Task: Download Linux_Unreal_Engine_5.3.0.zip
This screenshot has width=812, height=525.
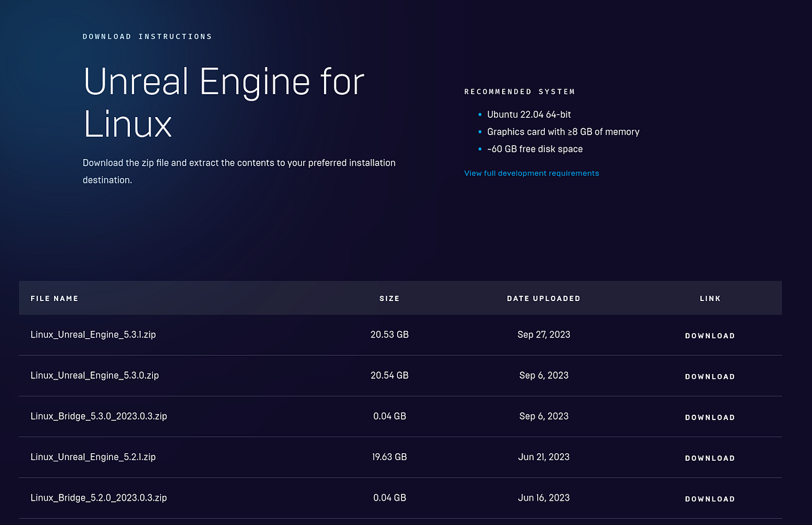Action: point(710,376)
